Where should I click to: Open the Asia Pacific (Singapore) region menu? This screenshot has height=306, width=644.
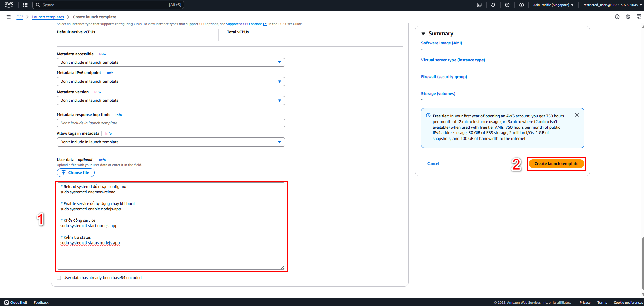point(553,5)
